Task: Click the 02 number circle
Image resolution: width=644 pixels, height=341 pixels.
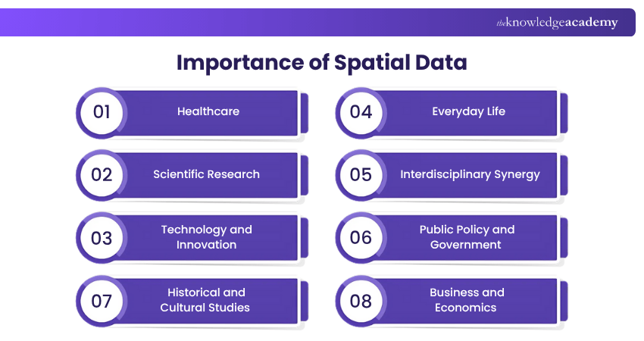Action: (102, 175)
